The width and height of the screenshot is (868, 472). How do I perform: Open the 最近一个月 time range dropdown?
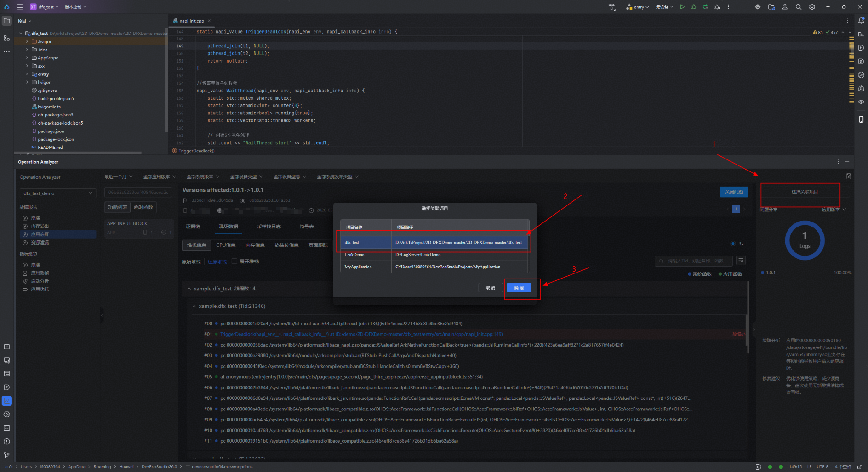coord(118,177)
